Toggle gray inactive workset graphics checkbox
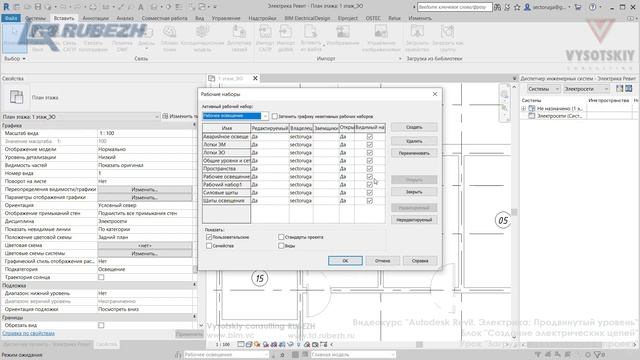The width and height of the screenshot is (640, 360). tap(275, 116)
